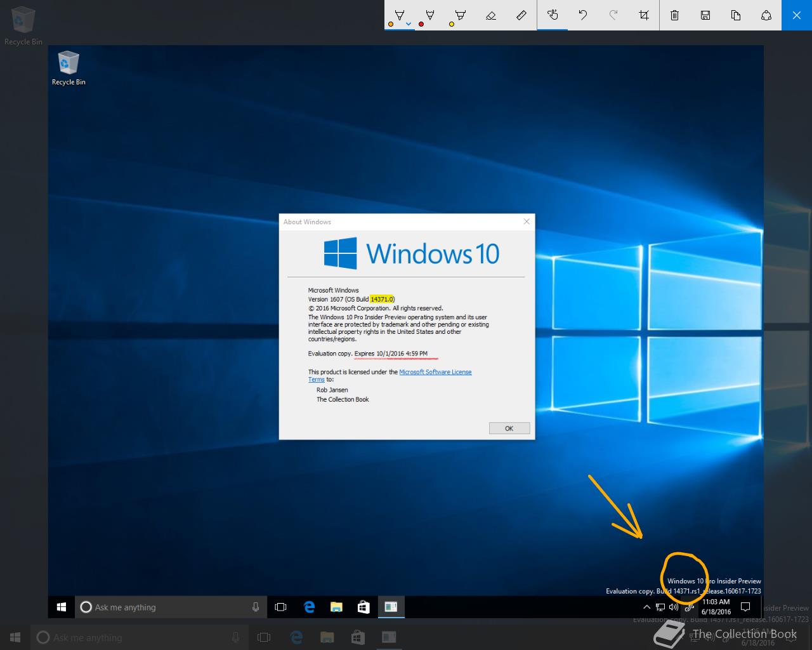
Task: Click dimmed Store icon on background taskbar
Action: (358, 637)
